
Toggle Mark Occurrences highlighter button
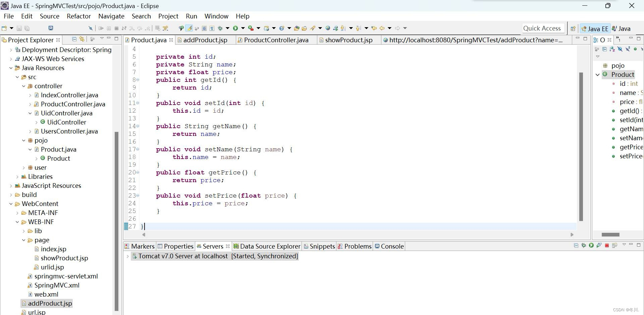coord(189,28)
